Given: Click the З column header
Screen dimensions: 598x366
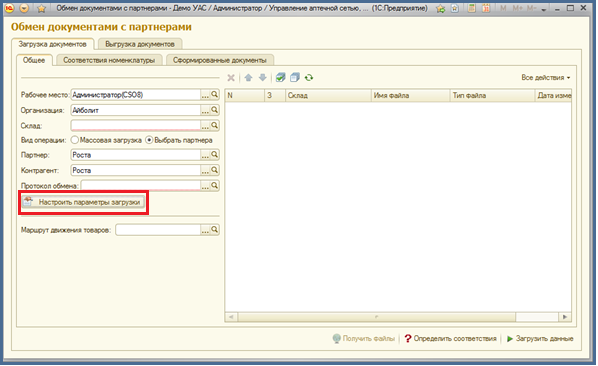Looking at the screenshot, I should pos(275,96).
